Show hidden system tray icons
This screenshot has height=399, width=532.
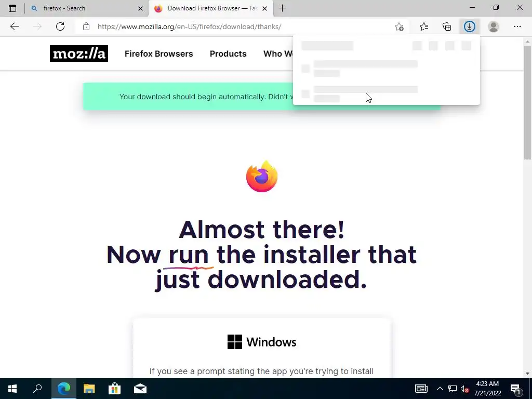pyautogui.click(x=440, y=389)
